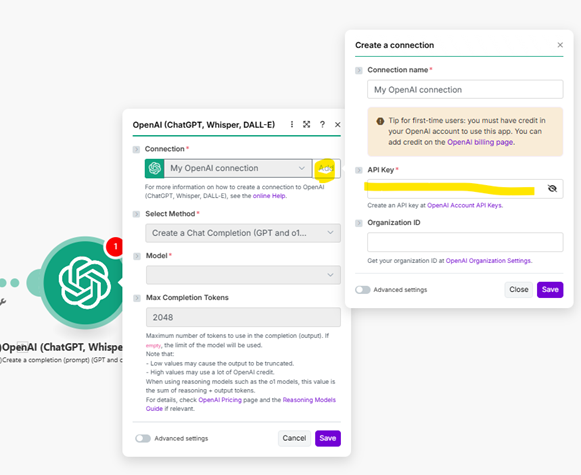Click the OpenAI logo beside connection dropdown
This screenshot has width=581, height=475.
155,169
